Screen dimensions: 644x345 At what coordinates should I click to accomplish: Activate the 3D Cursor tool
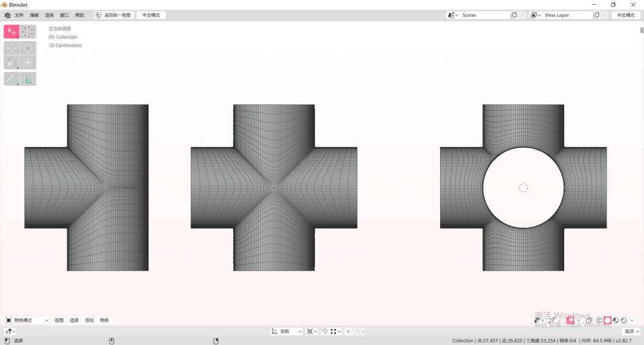(x=28, y=32)
